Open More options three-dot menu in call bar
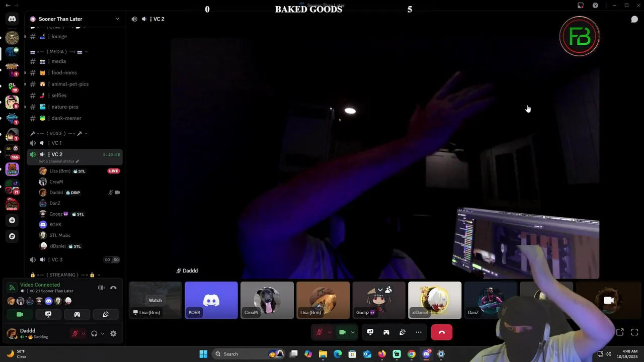This screenshot has width=644, height=362. 419,332
